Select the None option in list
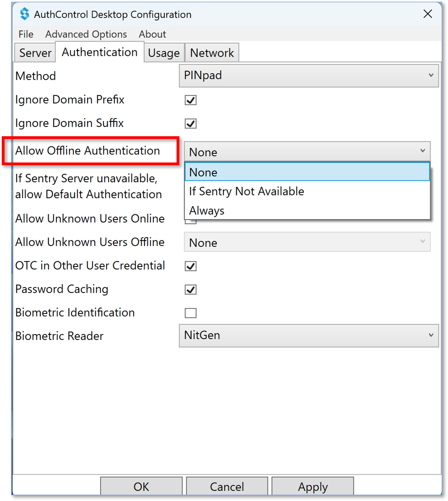This screenshot has width=448, height=501. tap(307, 172)
